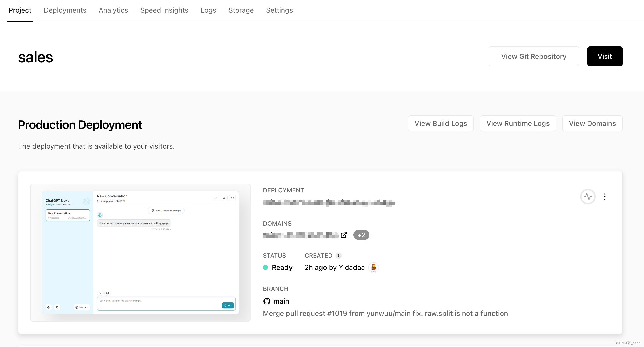Click the merge pull request #1019 commit message
The image size is (644, 347).
coord(385,313)
